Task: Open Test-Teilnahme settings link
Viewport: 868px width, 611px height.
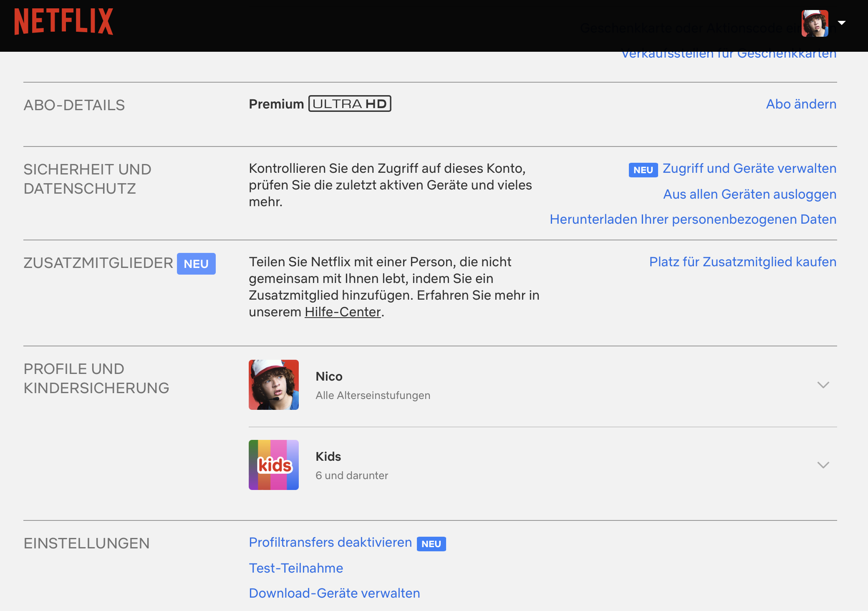Action: pos(296,568)
